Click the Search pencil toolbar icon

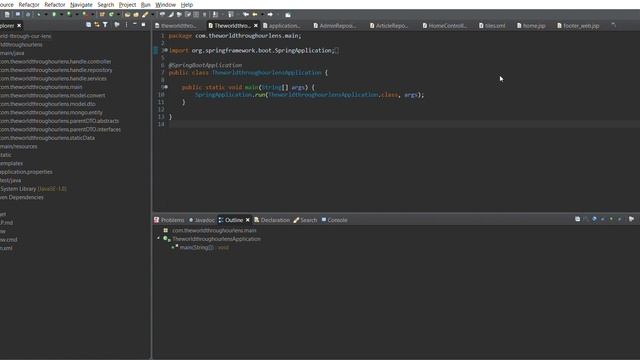click(145, 14)
